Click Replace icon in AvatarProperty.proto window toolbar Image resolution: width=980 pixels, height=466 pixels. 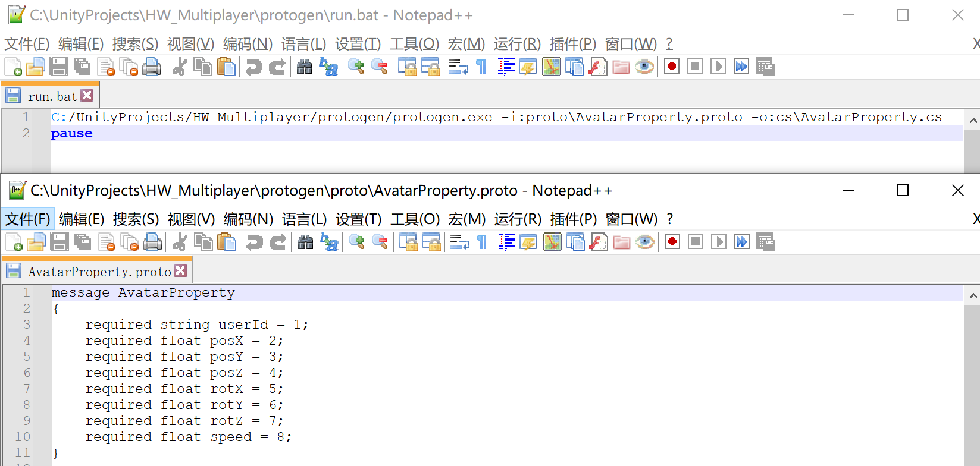click(x=328, y=242)
